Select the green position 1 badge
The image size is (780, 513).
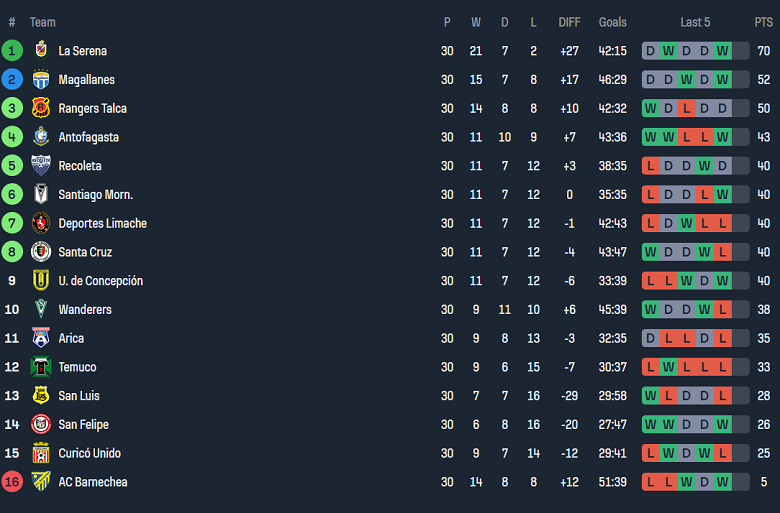pos(12,51)
